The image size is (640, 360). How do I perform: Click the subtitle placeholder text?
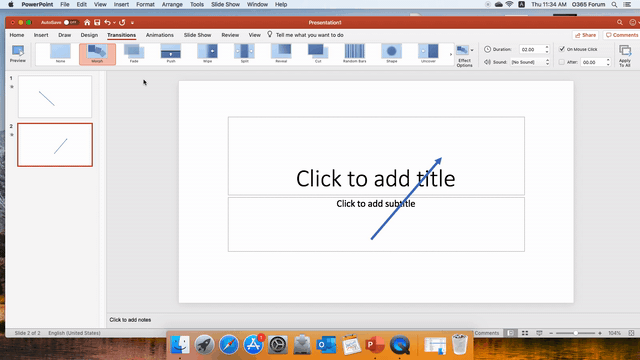tap(376, 204)
